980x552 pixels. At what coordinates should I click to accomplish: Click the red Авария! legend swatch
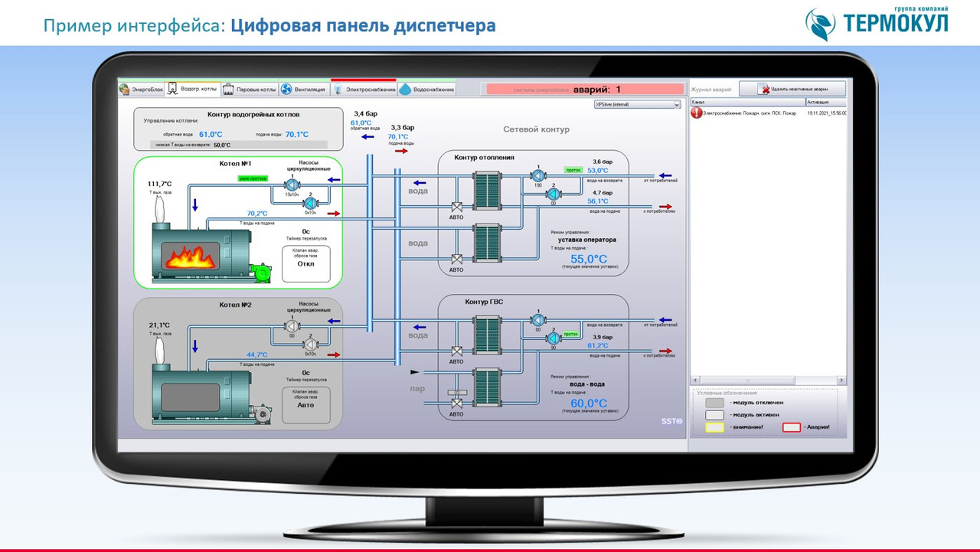point(791,427)
